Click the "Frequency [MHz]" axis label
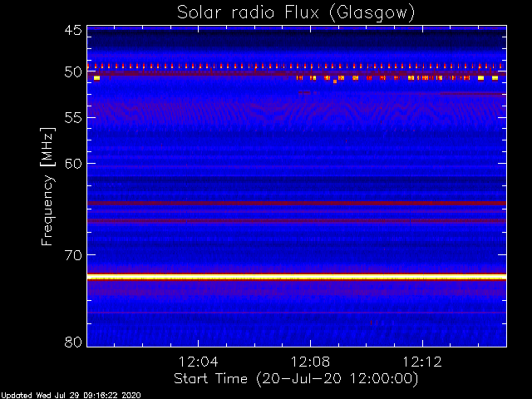 click(47, 186)
